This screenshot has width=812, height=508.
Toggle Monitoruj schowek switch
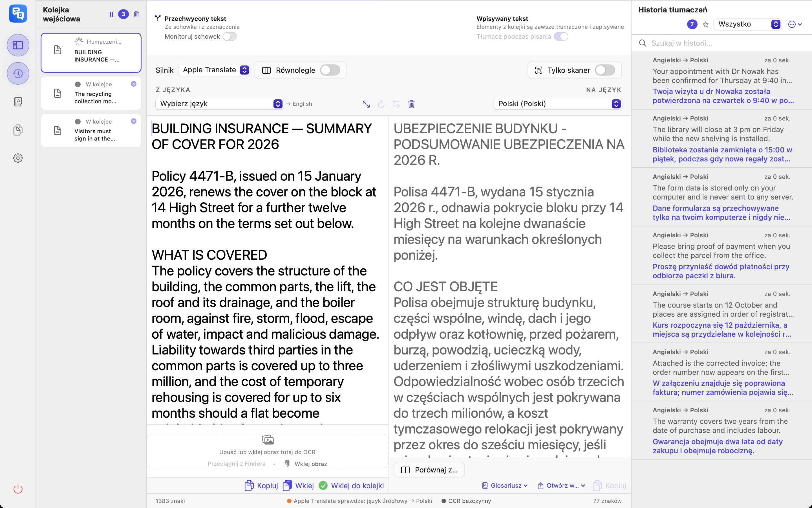pos(230,36)
